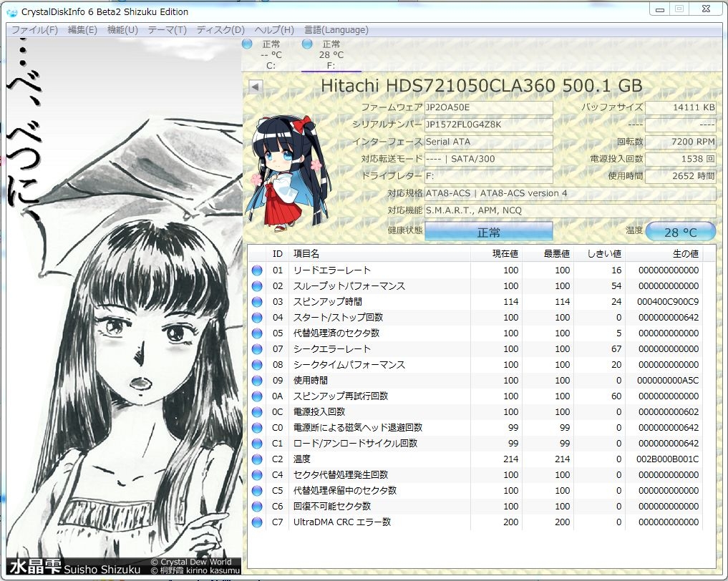
Task: Open the ディスク(D) menu
Action: coord(220,30)
